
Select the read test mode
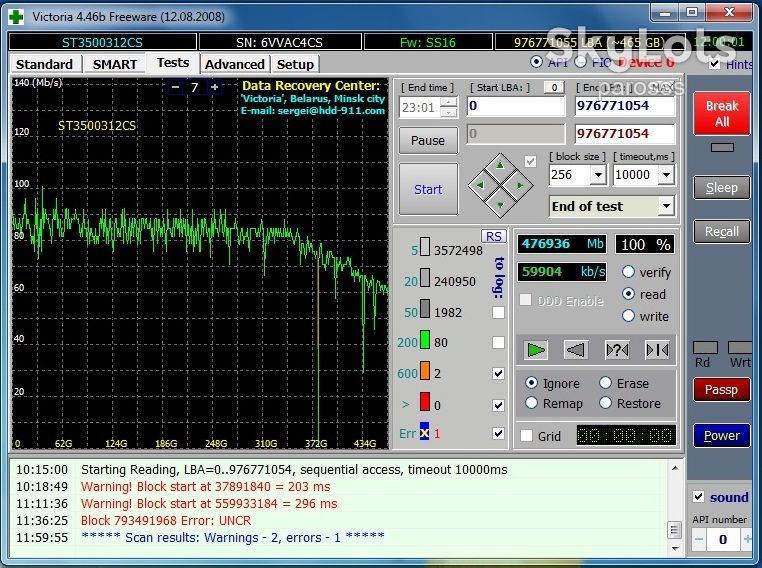coord(628,293)
